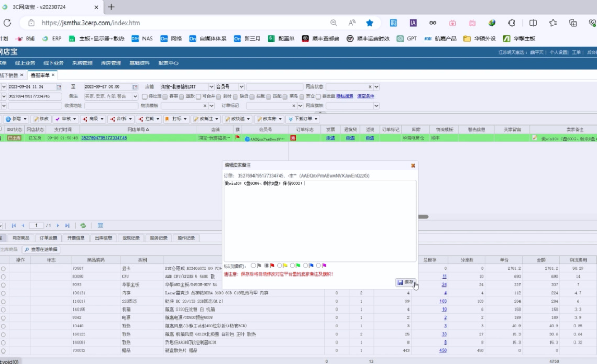Viewport: 597px width, 364px height.
Task: Open the 改快递 change courier dropdown
Action: (x=237, y=119)
